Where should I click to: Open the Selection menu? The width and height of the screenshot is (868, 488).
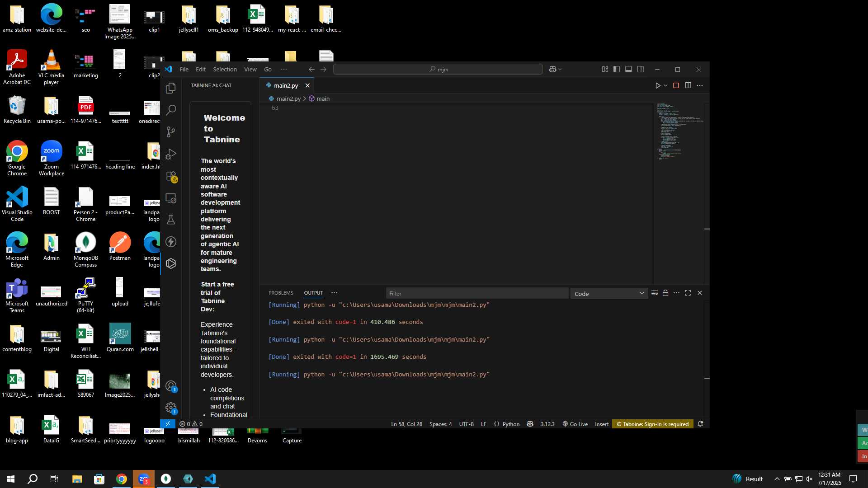tap(225, 69)
